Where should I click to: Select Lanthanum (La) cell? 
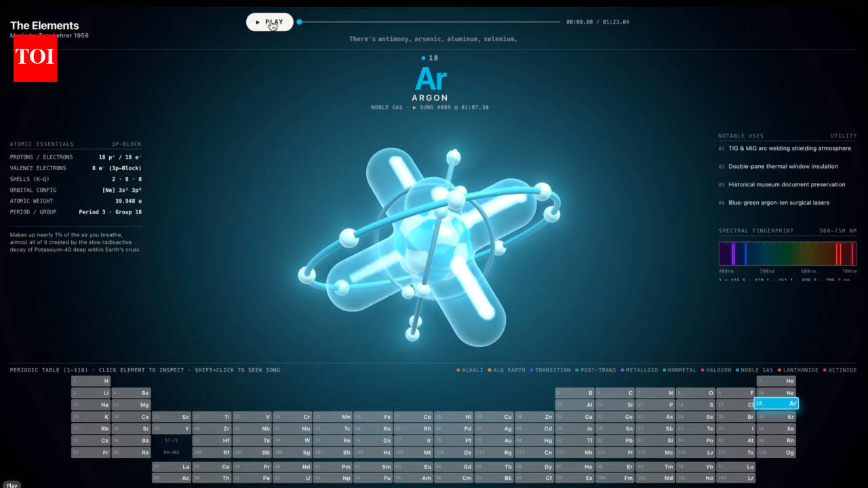click(172, 466)
